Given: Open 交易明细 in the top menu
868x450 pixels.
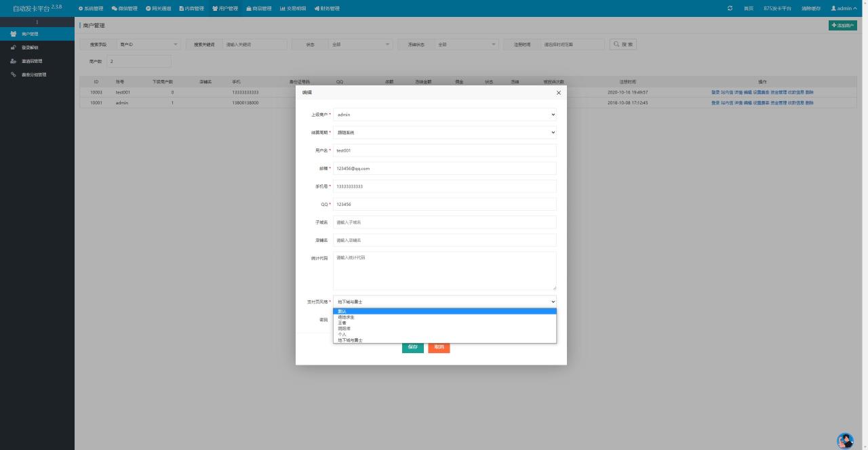Looking at the screenshot, I should [x=293, y=8].
